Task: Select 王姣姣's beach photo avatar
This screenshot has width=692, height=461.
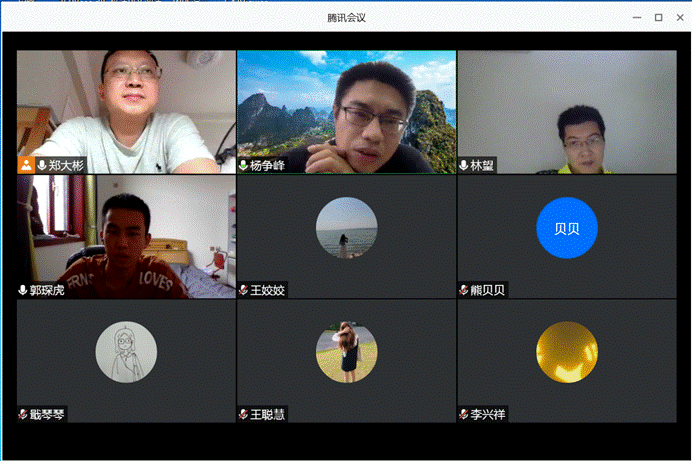Action: pyautogui.click(x=347, y=228)
